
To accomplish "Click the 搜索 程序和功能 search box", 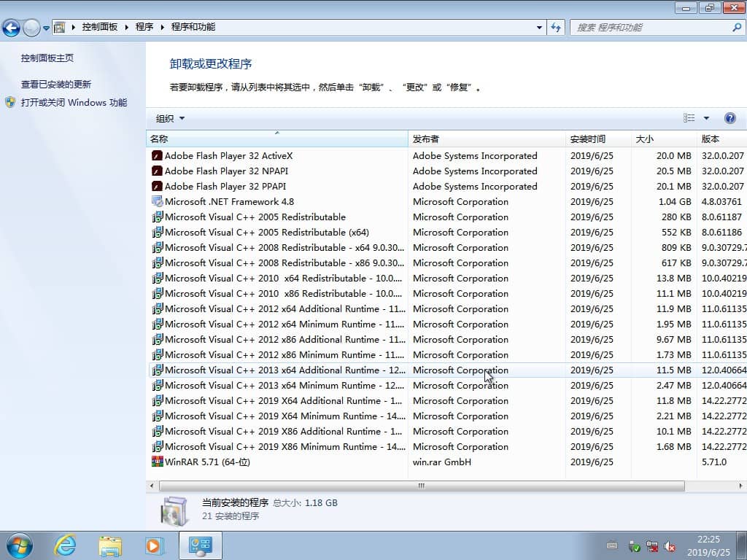I will pyautogui.click(x=651, y=27).
